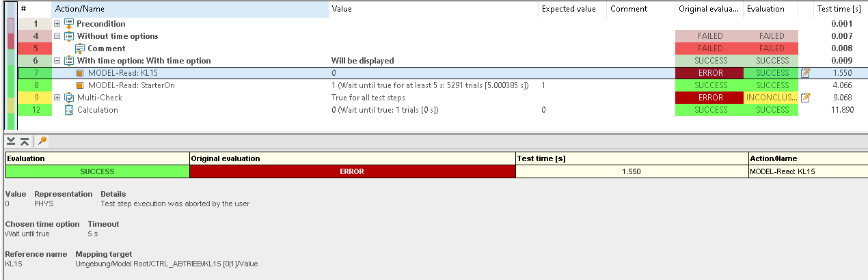Select the Precondition row
This screenshot has height=280, width=868.
442,24
